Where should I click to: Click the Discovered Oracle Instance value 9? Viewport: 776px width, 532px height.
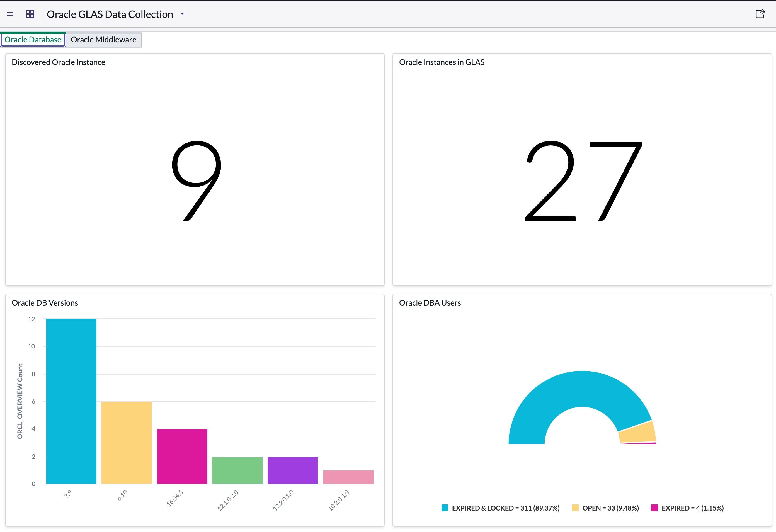[x=196, y=180]
